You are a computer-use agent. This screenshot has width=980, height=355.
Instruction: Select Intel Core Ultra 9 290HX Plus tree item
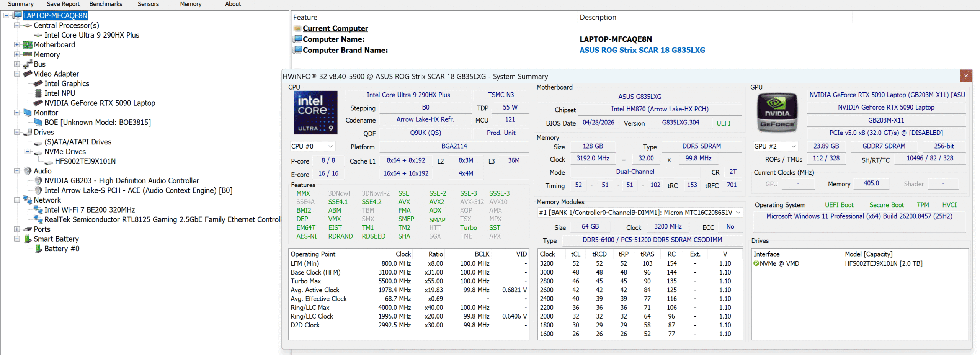[x=92, y=35]
